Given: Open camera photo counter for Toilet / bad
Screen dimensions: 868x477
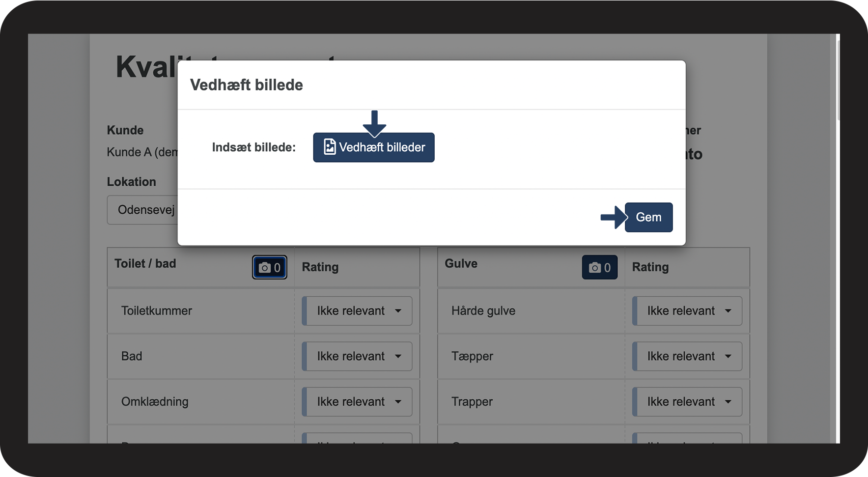Looking at the screenshot, I should (x=270, y=267).
